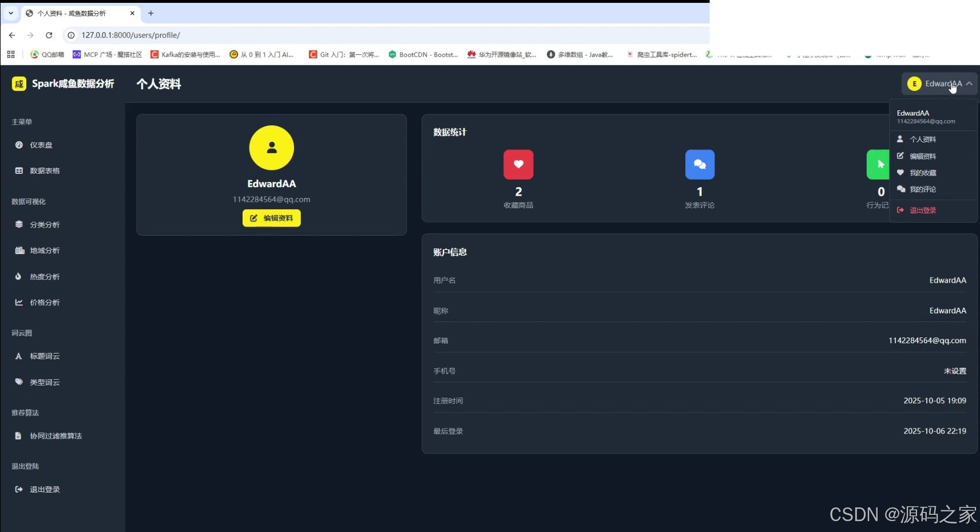This screenshot has width=980, height=532.
Task: Click the green cursor 行为记录 icon
Action: click(x=878, y=164)
